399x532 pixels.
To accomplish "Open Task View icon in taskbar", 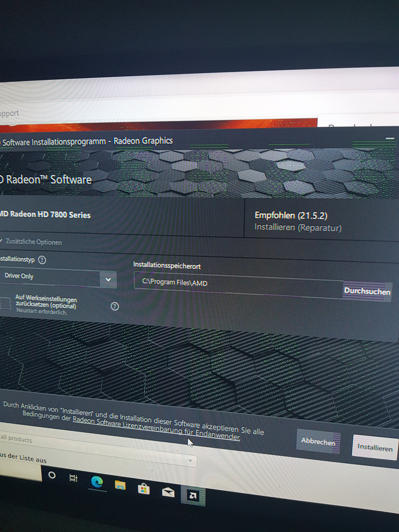I will (x=73, y=478).
